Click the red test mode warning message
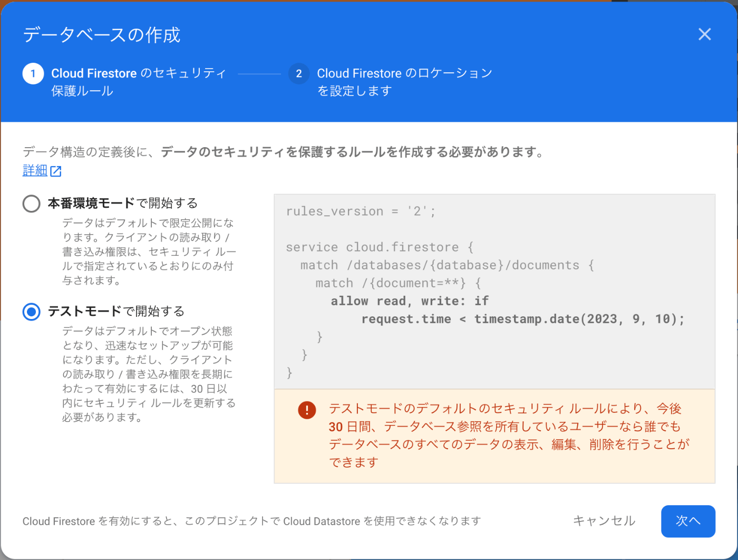Viewport: 738px width, 560px height. [509, 435]
